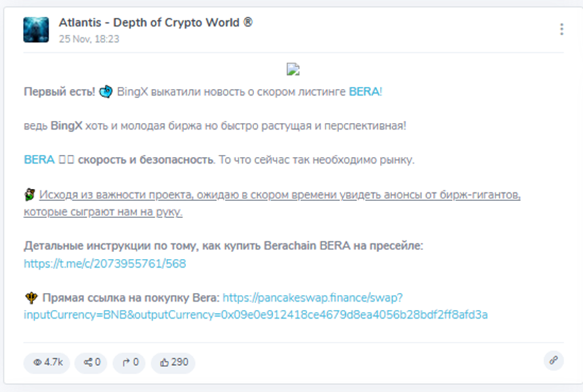583x392 pixels.
Task: Click the broken image placeholder at the top of the post
Action: tap(293, 69)
